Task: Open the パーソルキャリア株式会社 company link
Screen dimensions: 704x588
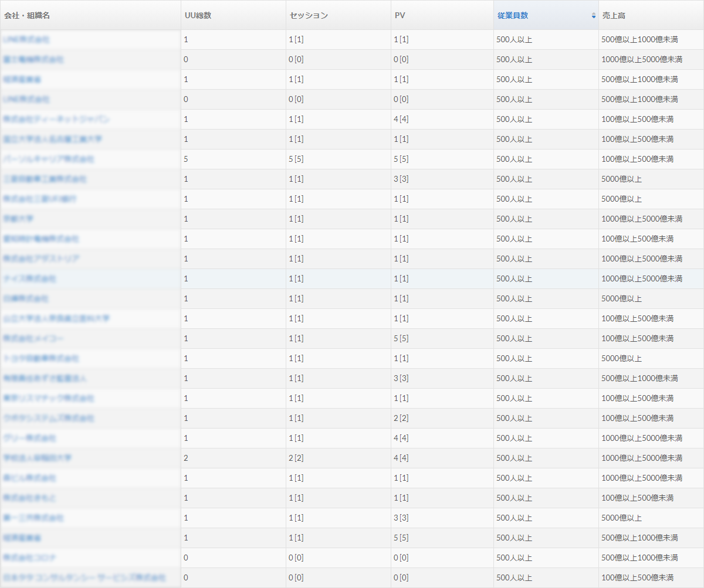Action: (x=49, y=159)
